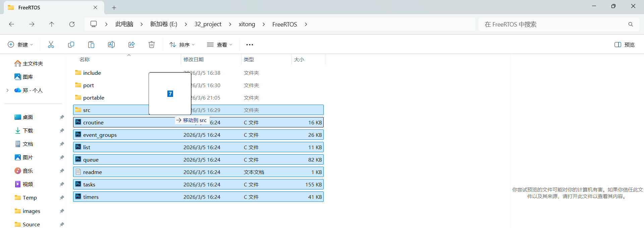Close the FreeRTOS tab
The height and width of the screenshot is (228, 644).
95,7
